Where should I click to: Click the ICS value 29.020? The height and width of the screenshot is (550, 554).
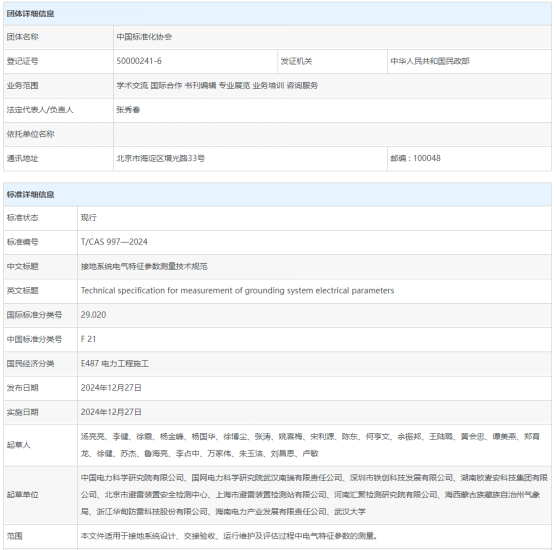93,315
